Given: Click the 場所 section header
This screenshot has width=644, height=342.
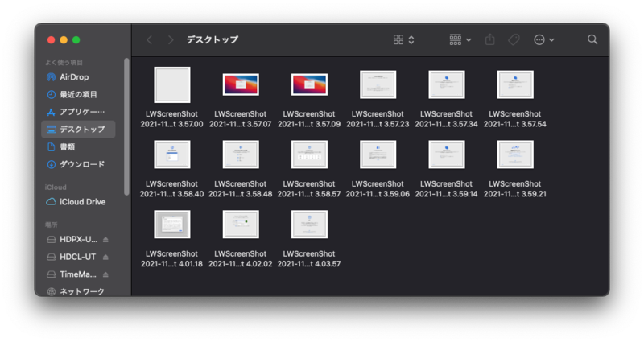Looking at the screenshot, I should coord(52,225).
